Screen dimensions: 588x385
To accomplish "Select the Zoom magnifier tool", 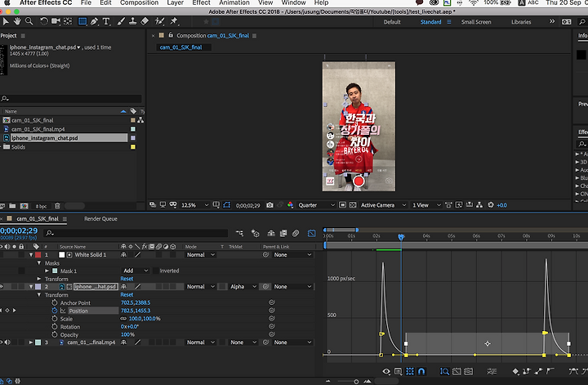I will pos(29,21).
